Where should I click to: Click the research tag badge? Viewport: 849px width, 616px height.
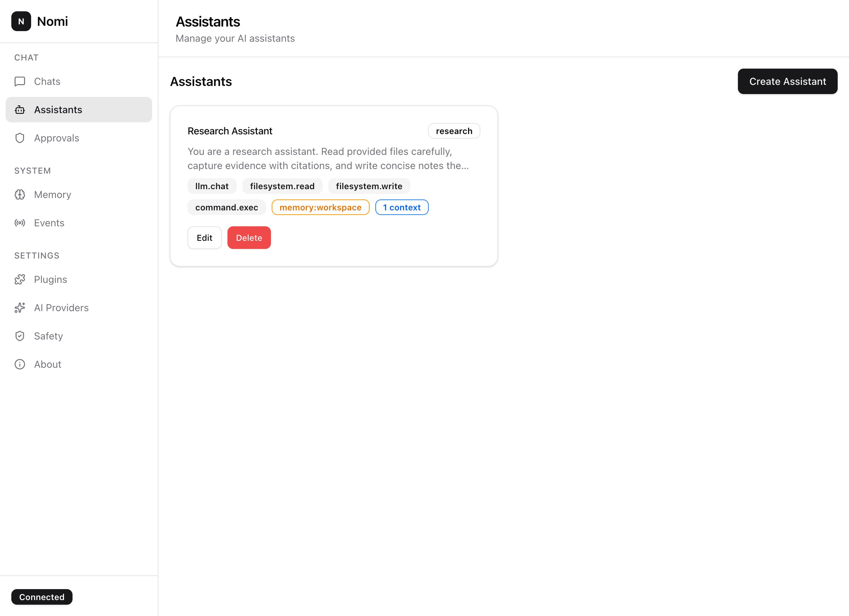click(x=454, y=131)
